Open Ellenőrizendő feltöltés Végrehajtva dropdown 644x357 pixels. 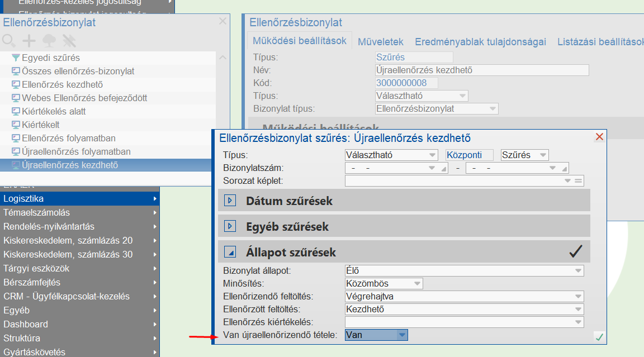click(464, 296)
